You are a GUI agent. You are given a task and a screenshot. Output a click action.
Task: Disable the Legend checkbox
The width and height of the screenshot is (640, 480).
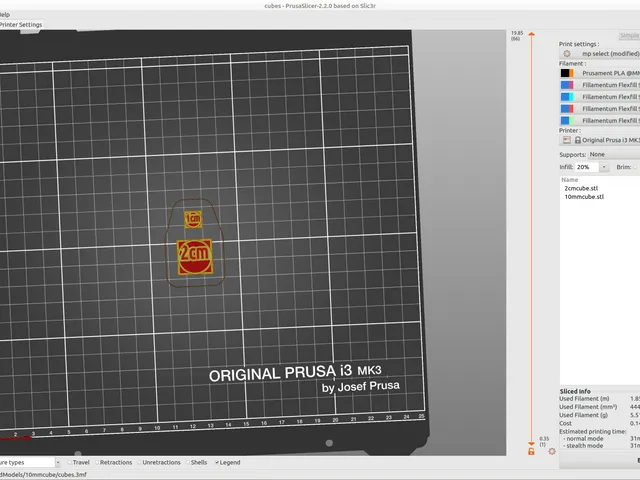[x=217, y=462]
